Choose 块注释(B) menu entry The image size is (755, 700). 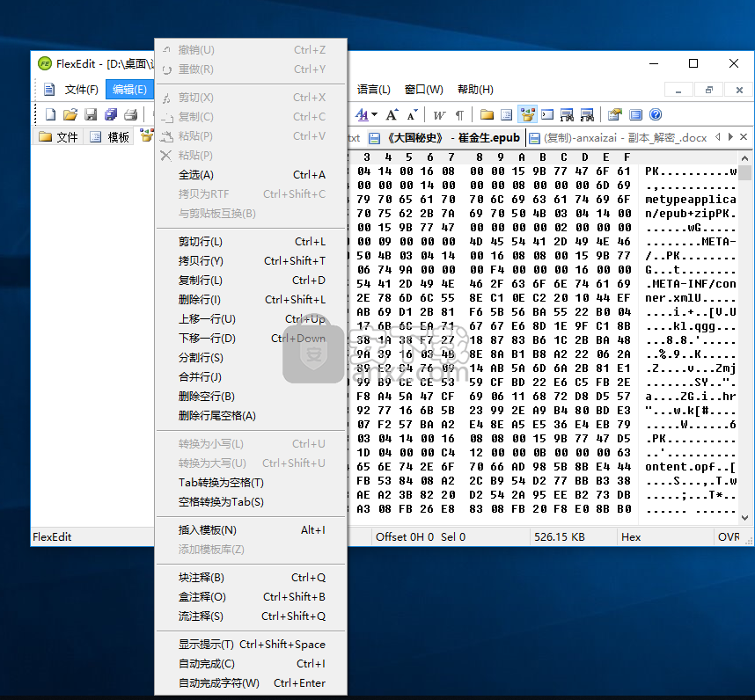pos(251,577)
